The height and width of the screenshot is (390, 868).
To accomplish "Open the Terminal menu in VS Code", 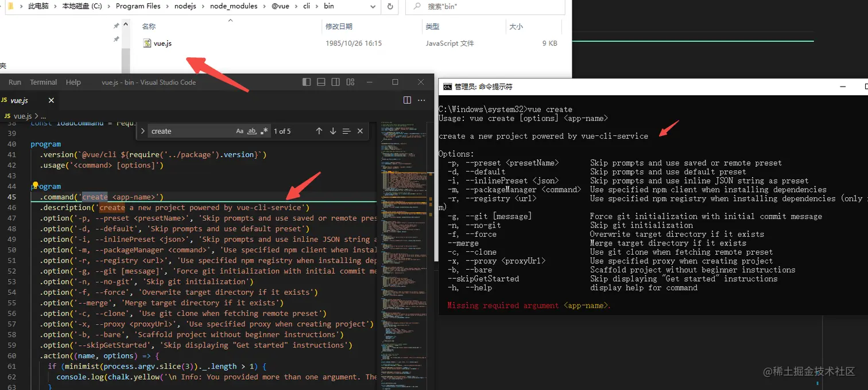I will tap(44, 82).
